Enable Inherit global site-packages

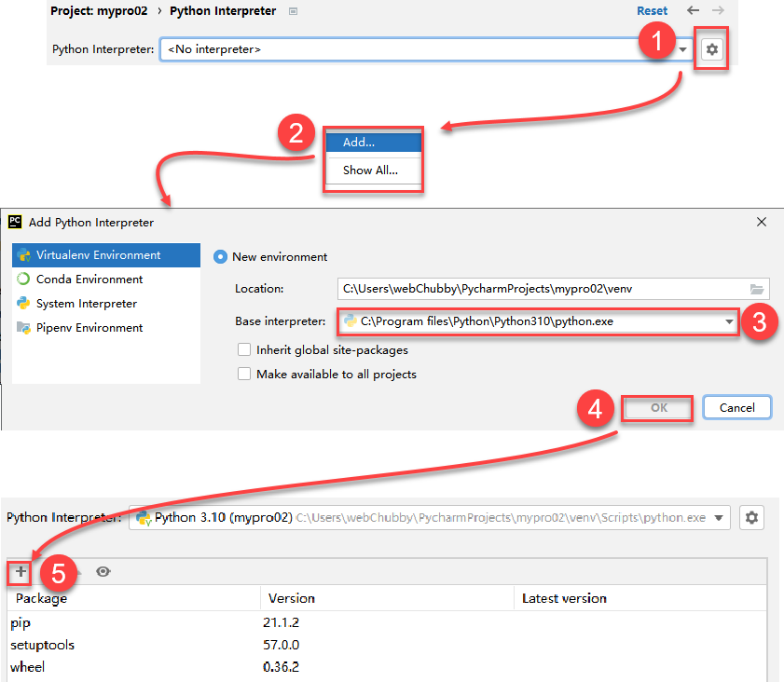[x=244, y=349]
